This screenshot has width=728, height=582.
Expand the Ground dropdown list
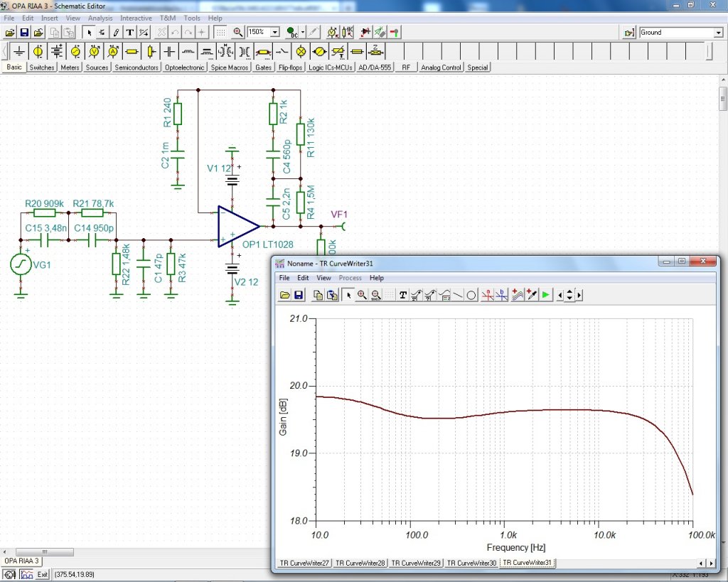pos(718,33)
